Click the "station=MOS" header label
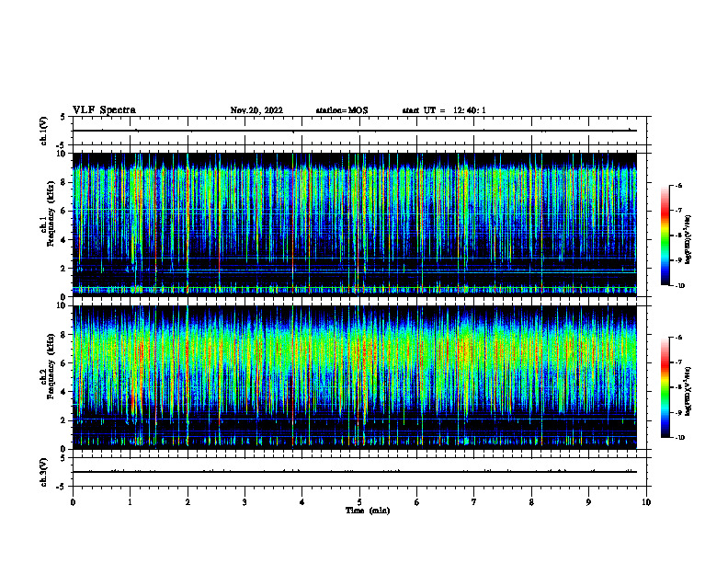728x563 pixels. (x=342, y=110)
